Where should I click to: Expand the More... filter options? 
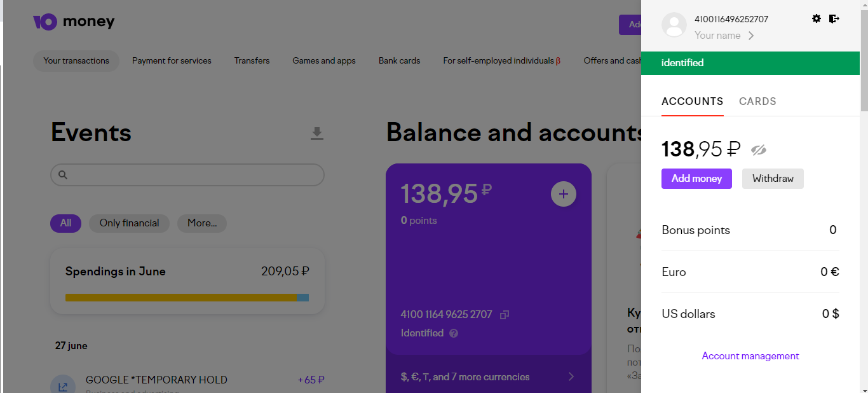[202, 223]
